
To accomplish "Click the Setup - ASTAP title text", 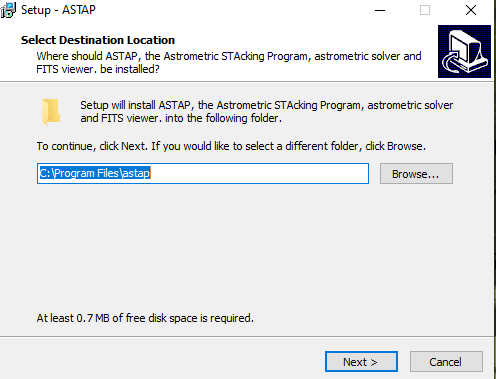I will (x=58, y=10).
